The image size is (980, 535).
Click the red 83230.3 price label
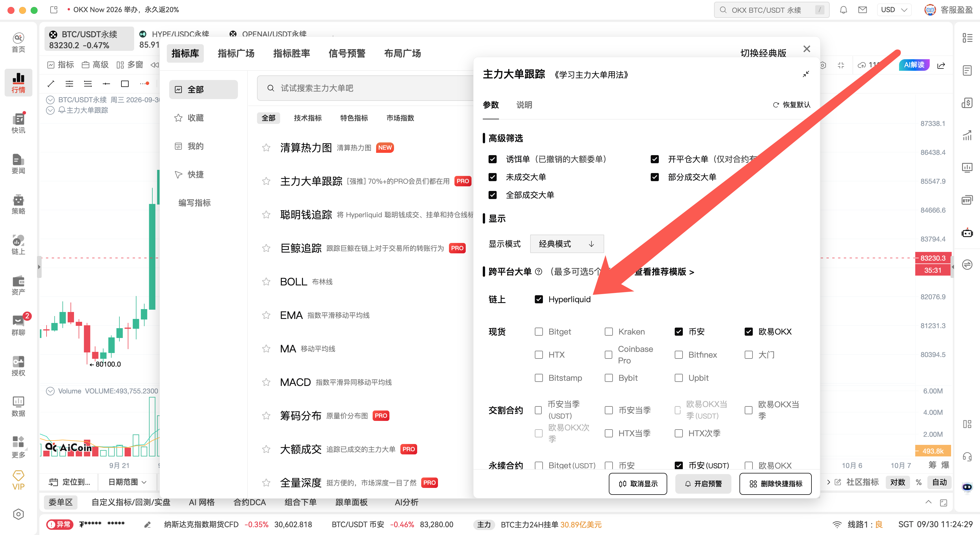(x=933, y=258)
